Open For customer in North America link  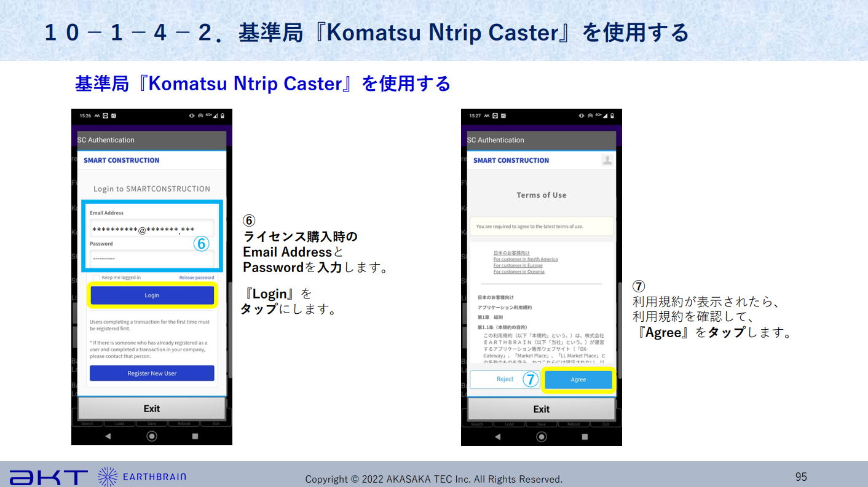526,259
